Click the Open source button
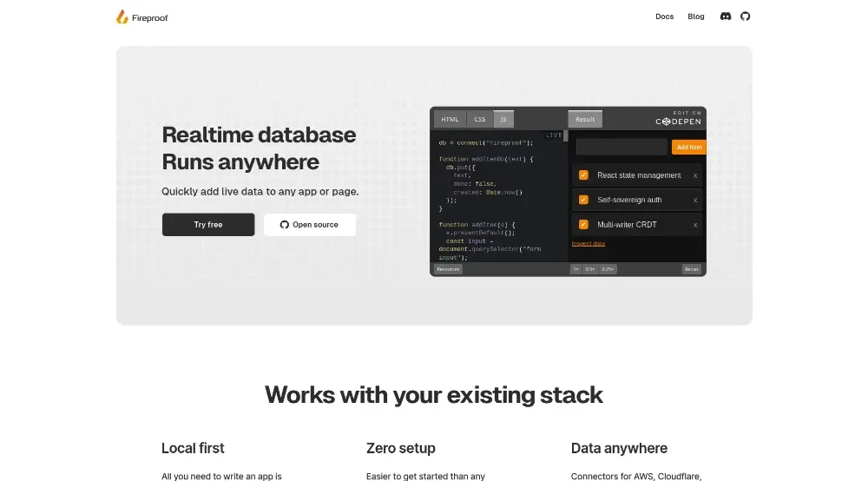Image resolution: width=868 pixels, height=481 pixels. point(310,225)
